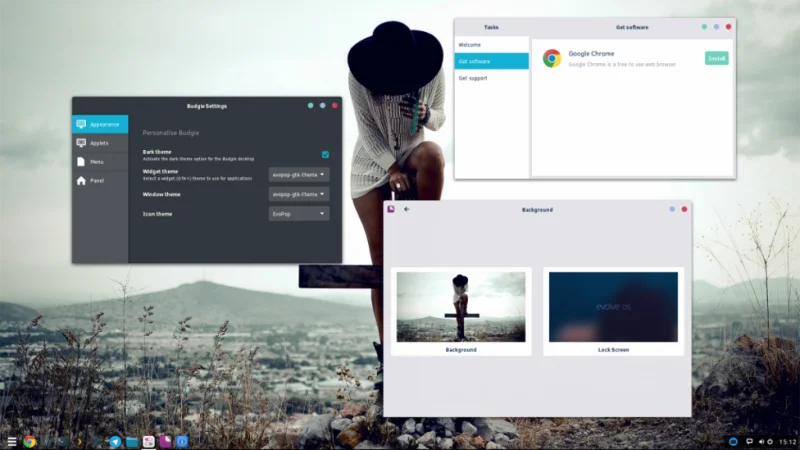Open the Budgie menu hamburger icon in panel

12,441
